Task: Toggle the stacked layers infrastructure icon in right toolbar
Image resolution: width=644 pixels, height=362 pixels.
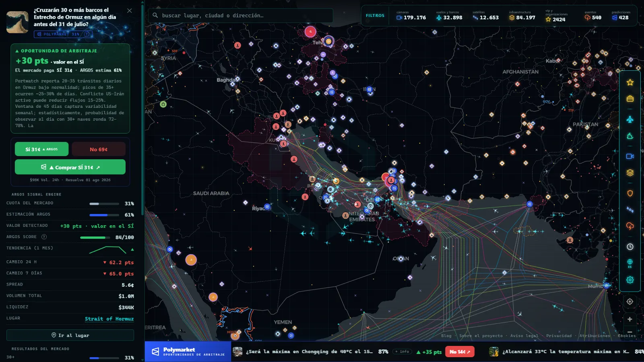Action: click(x=630, y=173)
